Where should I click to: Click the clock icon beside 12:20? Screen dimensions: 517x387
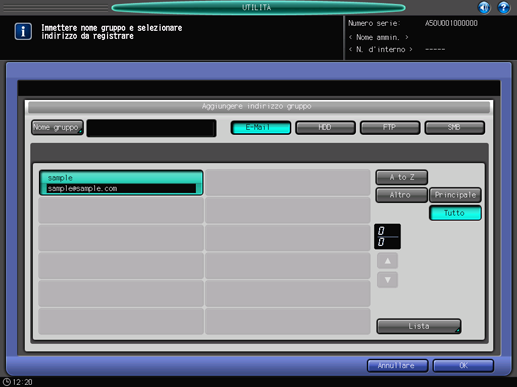pyautogui.click(x=7, y=382)
